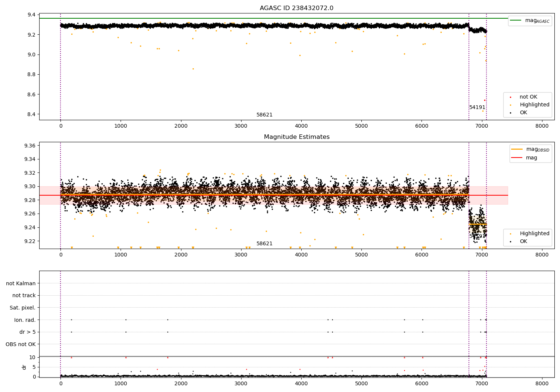Screen dimensions: 560x392
Task: Click the '10' y-tick on the dr axis
Action: coord(32,357)
